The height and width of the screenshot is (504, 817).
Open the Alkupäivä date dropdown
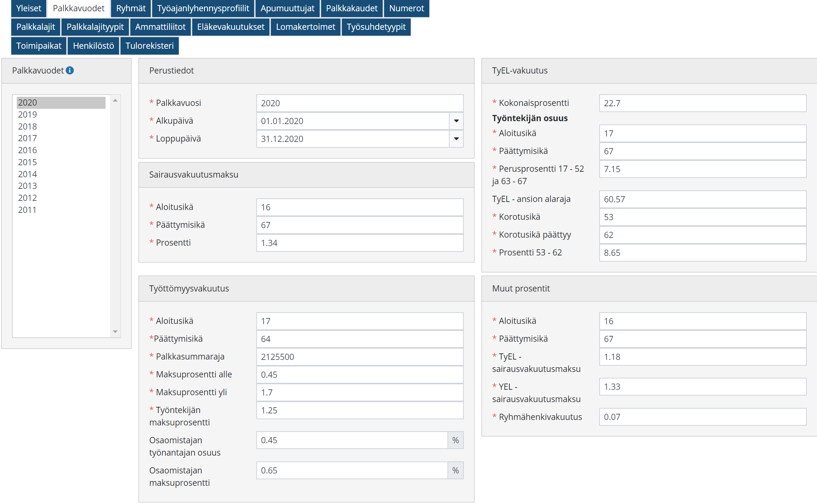[x=456, y=121]
